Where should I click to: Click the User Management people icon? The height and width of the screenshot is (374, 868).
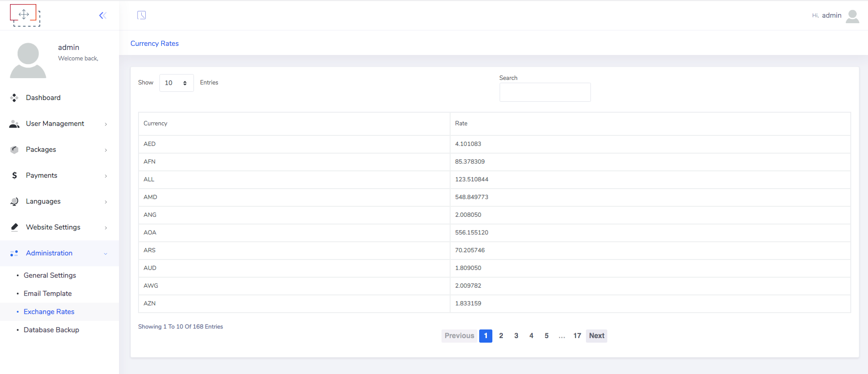[15, 124]
